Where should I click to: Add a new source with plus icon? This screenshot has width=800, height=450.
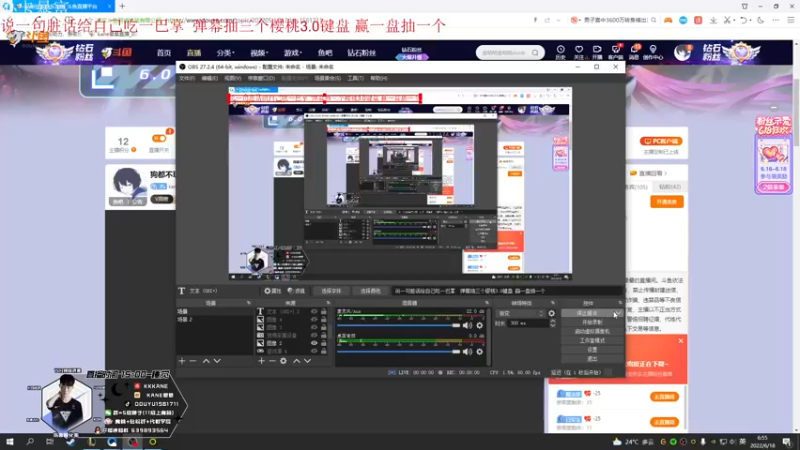[x=261, y=361]
